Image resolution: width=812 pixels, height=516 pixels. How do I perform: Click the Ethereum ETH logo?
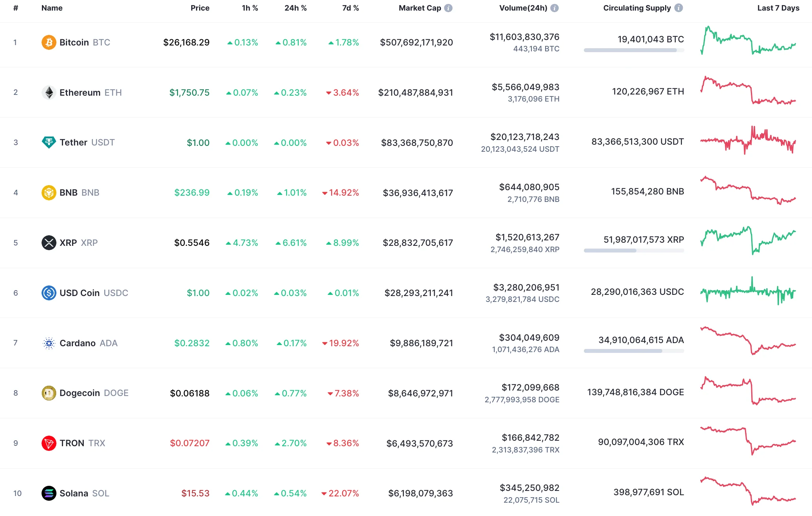[x=48, y=93]
